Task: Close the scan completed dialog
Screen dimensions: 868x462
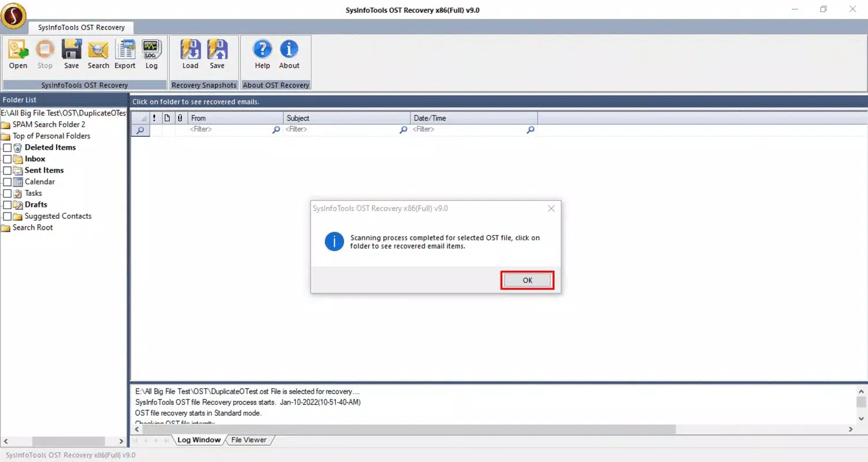Action: coord(551,208)
